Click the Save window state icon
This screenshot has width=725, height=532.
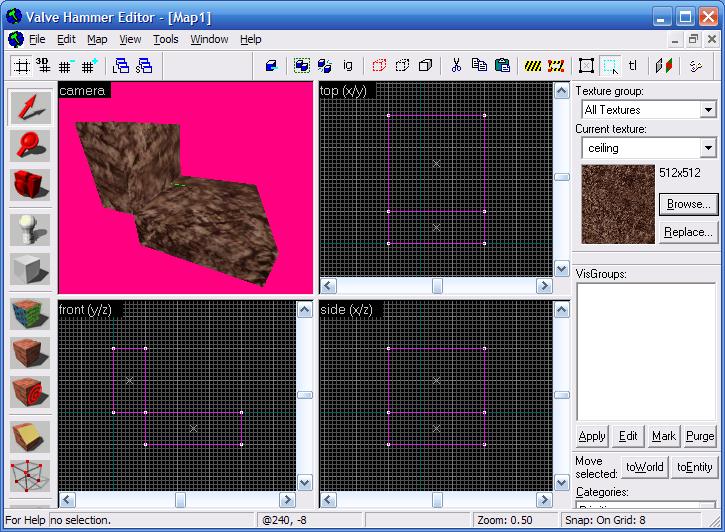(x=144, y=66)
